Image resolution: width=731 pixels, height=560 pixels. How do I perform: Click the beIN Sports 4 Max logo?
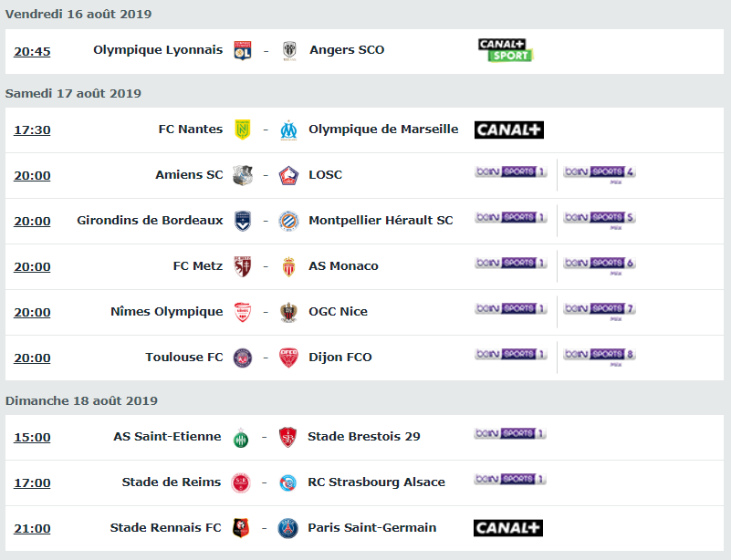pos(599,174)
